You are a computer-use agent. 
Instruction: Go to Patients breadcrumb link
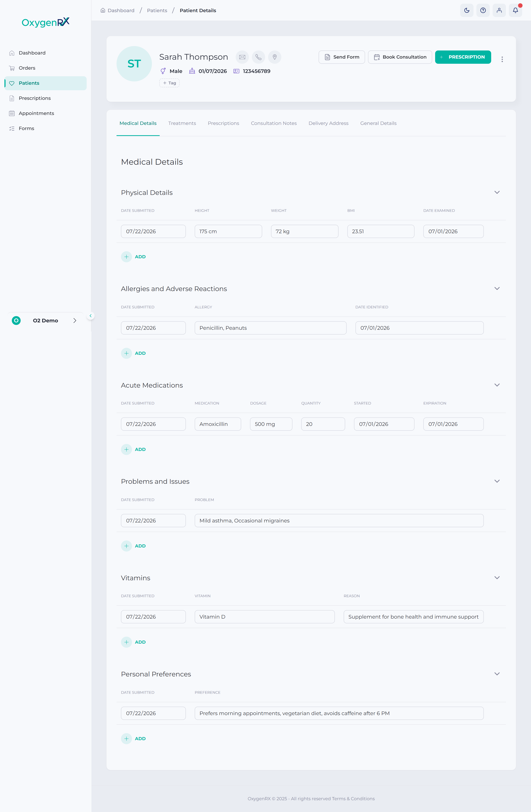point(157,10)
